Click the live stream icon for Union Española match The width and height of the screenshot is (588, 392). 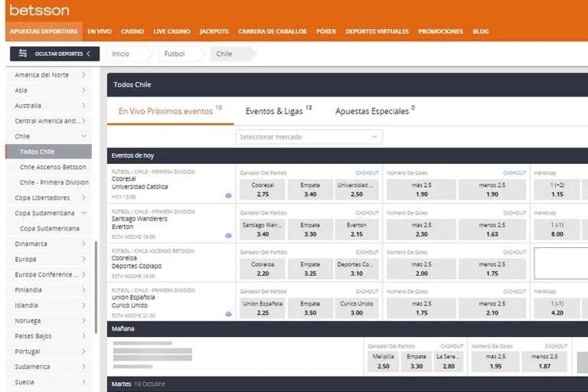(x=228, y=314)
